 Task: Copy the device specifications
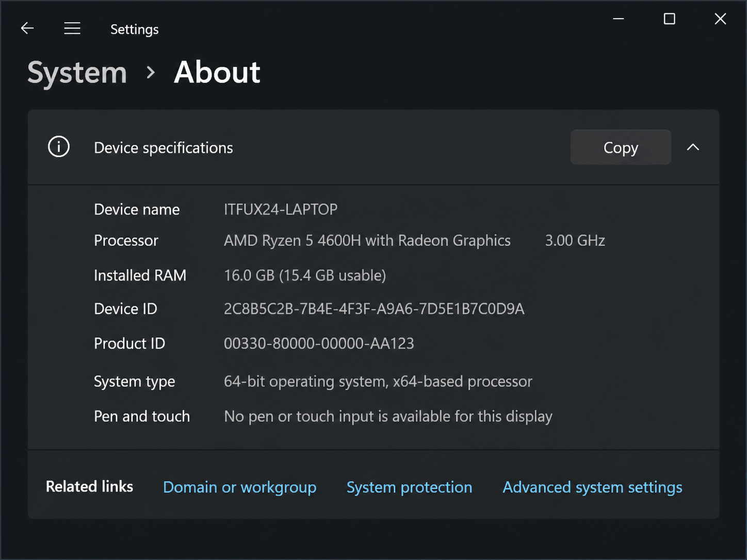(621, 147)
